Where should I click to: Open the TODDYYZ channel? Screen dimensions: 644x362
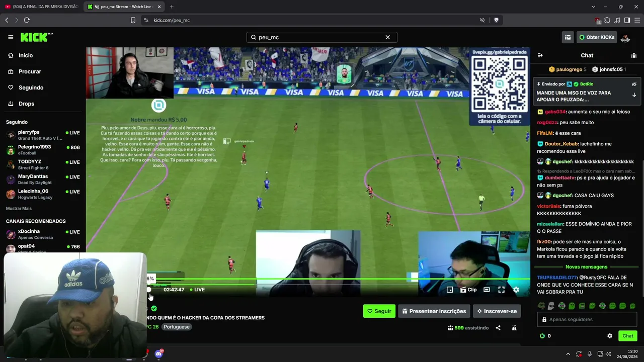tap(43, 165)
